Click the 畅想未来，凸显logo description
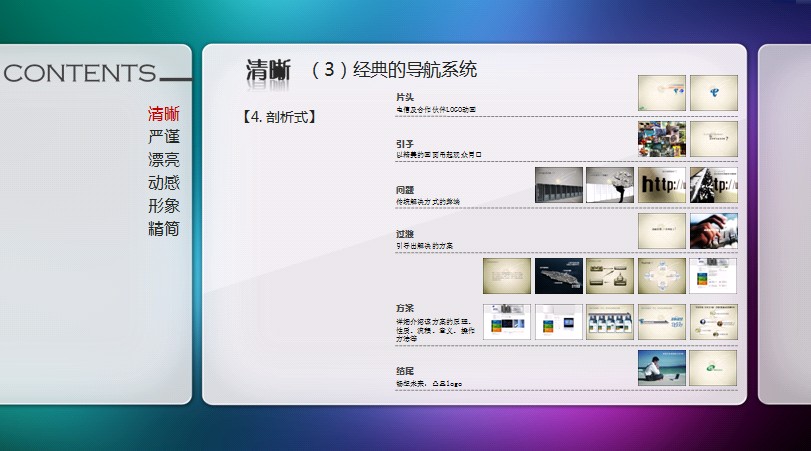 (429, 384)
